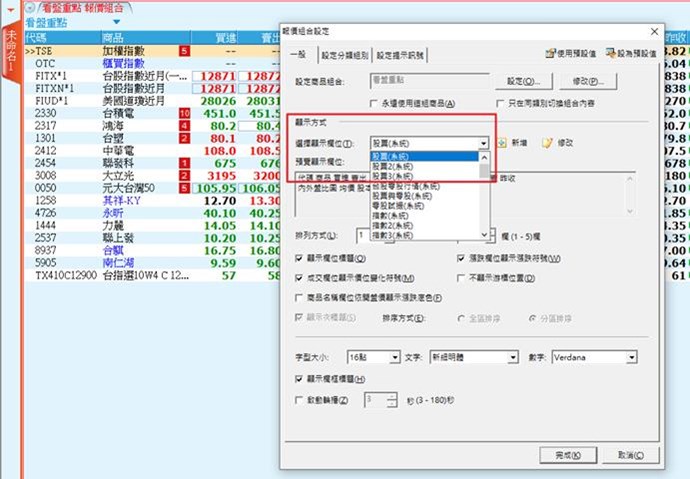Click the red badge 1 on 聯發科 row

[184, 163]
